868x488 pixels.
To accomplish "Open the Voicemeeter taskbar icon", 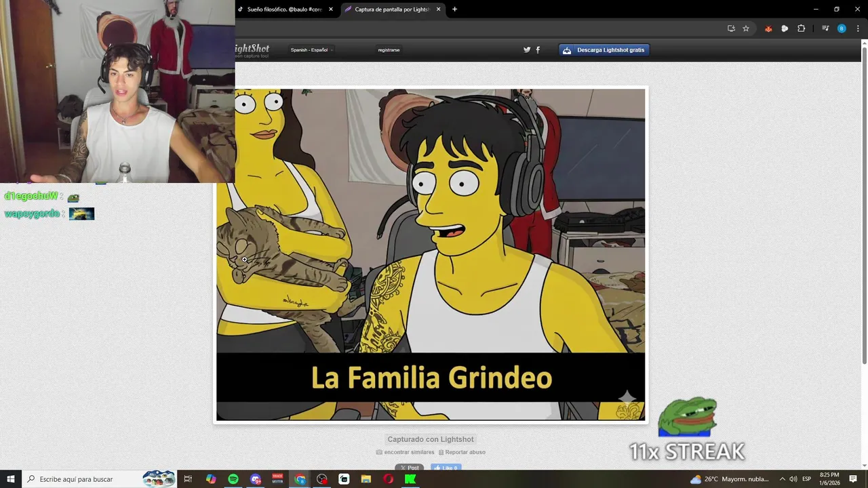I will [x=277, y=479].
